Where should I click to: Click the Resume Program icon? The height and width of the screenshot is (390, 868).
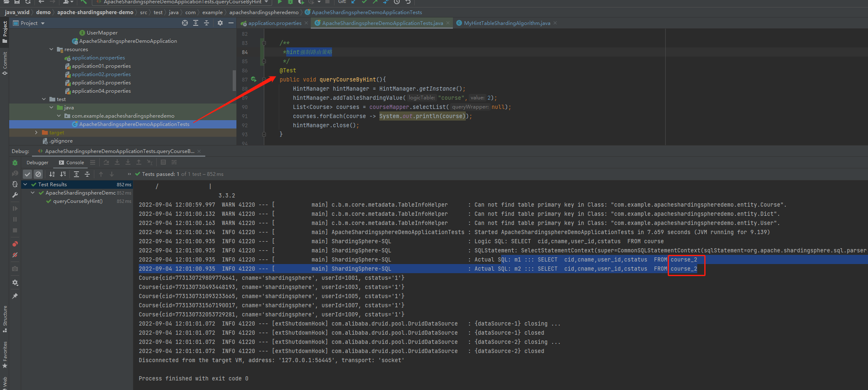pyautogui.click(x=15, y=208)
